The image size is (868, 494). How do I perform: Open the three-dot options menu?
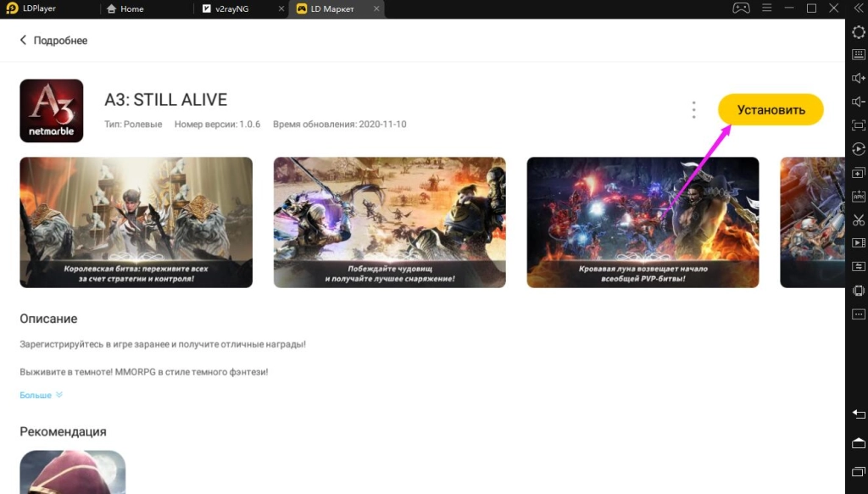click(x=693, y=110)
